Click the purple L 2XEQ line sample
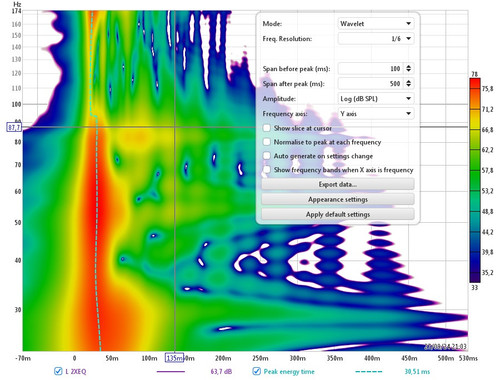Screen dimensions: 500x380 coord(170,371)
